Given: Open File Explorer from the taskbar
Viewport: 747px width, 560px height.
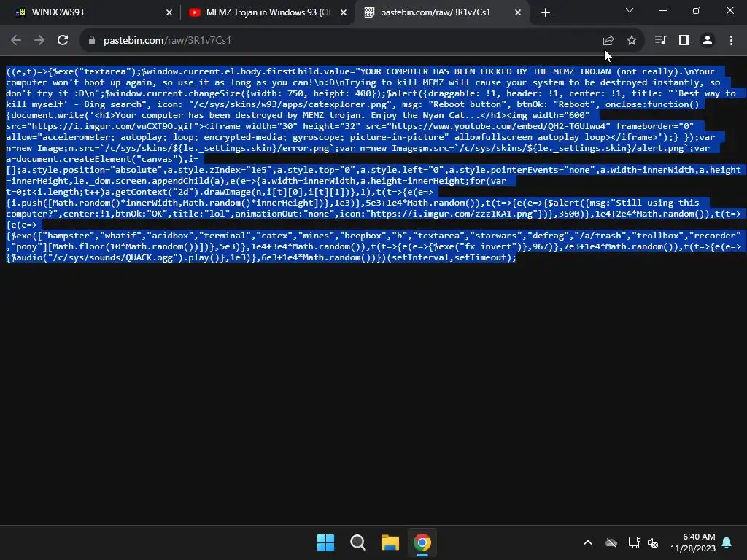Looking at the screenshot, I should pyautogui.click(x=390, y=542).
